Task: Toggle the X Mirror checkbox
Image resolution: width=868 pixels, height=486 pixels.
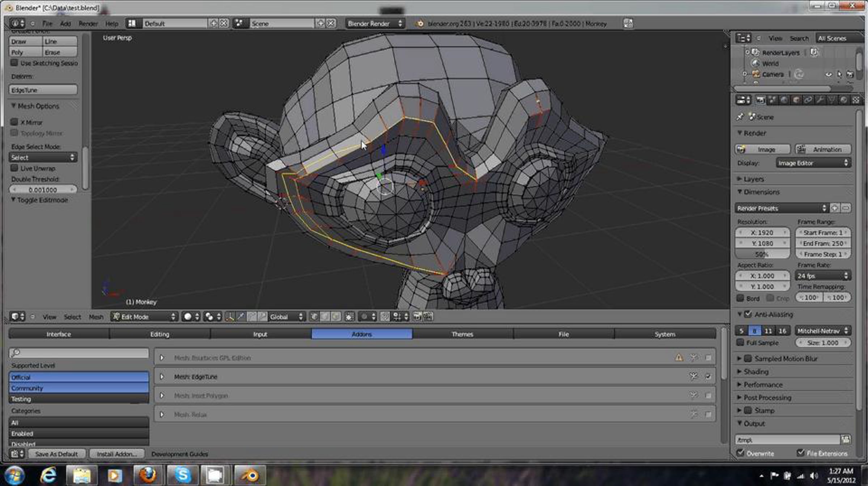Action: click(x=14, y=122)
